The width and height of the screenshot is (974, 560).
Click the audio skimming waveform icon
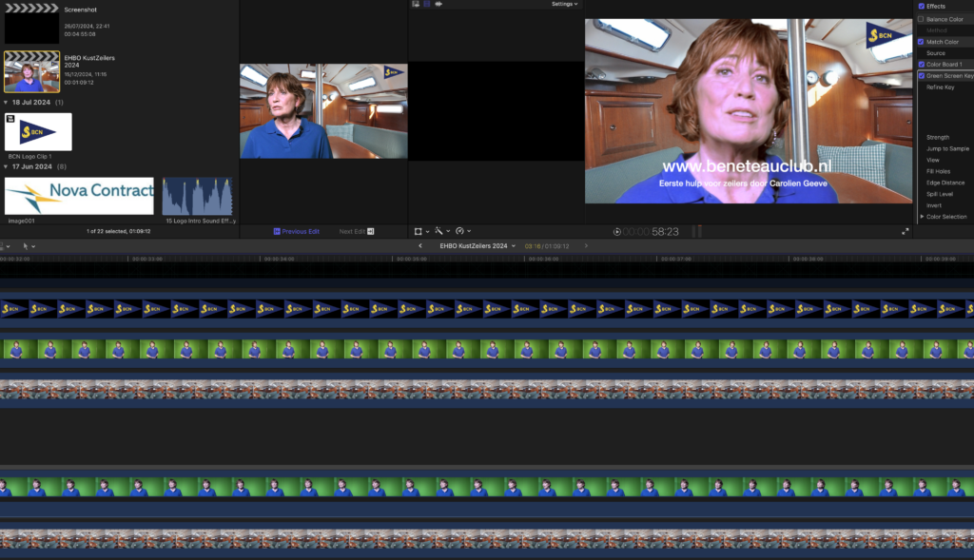pyautogui.click(x=439, y=4)
